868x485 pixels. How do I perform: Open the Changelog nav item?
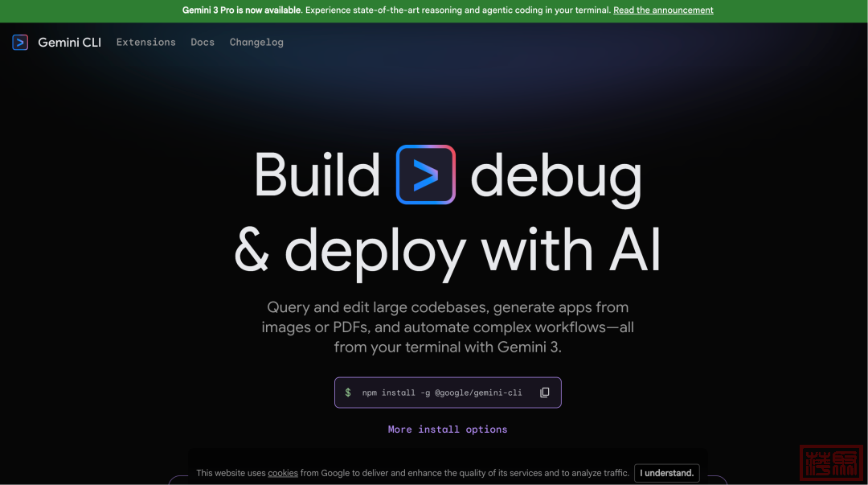pyautogui.click(x=256, y=43)
